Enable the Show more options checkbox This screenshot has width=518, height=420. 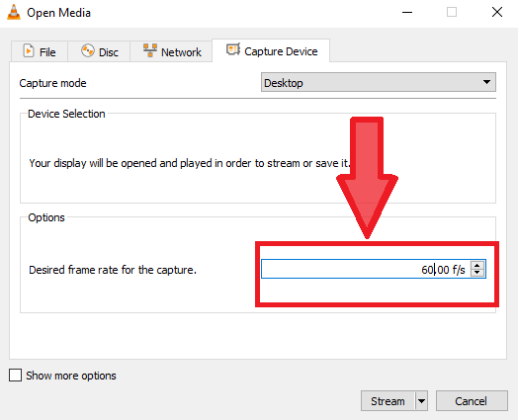pos(15,376)
